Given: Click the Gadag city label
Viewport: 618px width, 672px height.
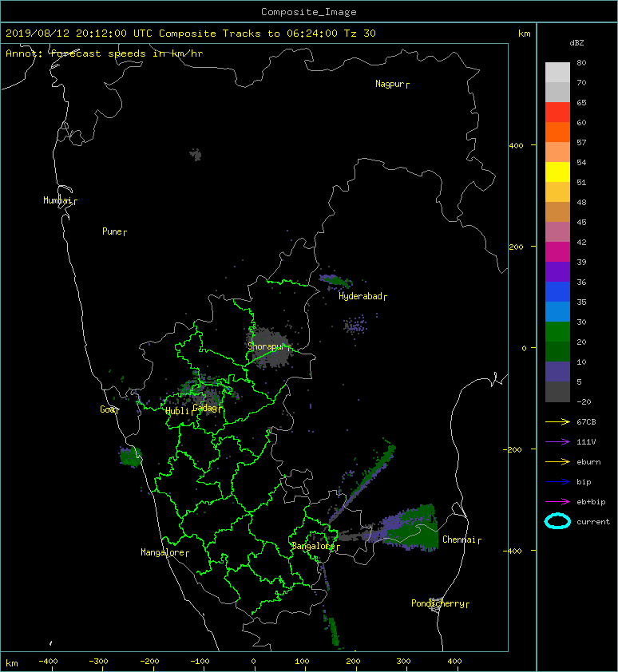Looking at the screenshot, I should (205, 408).
